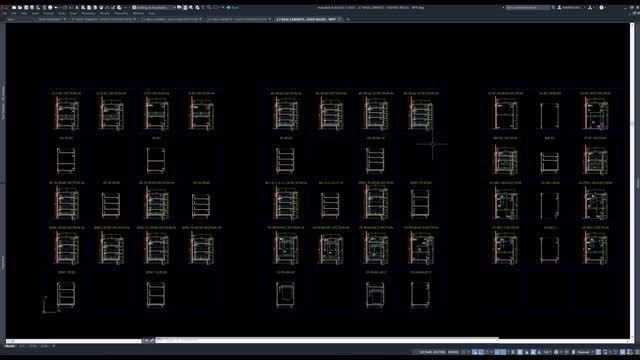
Task: Click the Open file icon in quick access toolbar
Action: coord(20,7)
